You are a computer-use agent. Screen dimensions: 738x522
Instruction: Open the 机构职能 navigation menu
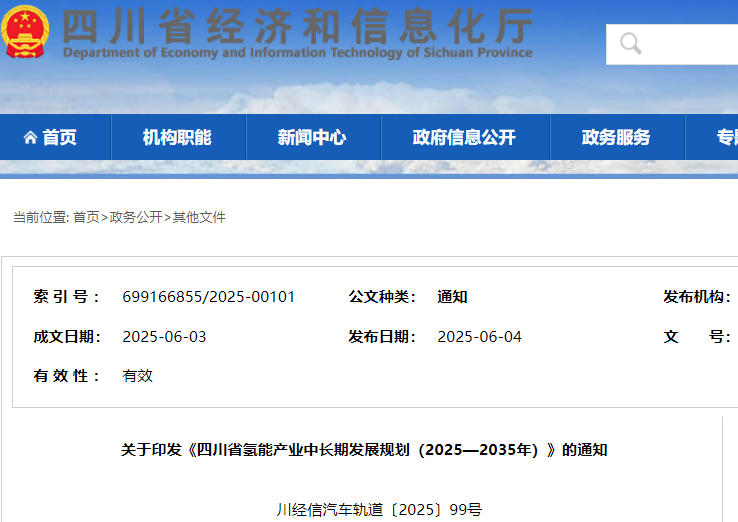[x=177, y=138]
